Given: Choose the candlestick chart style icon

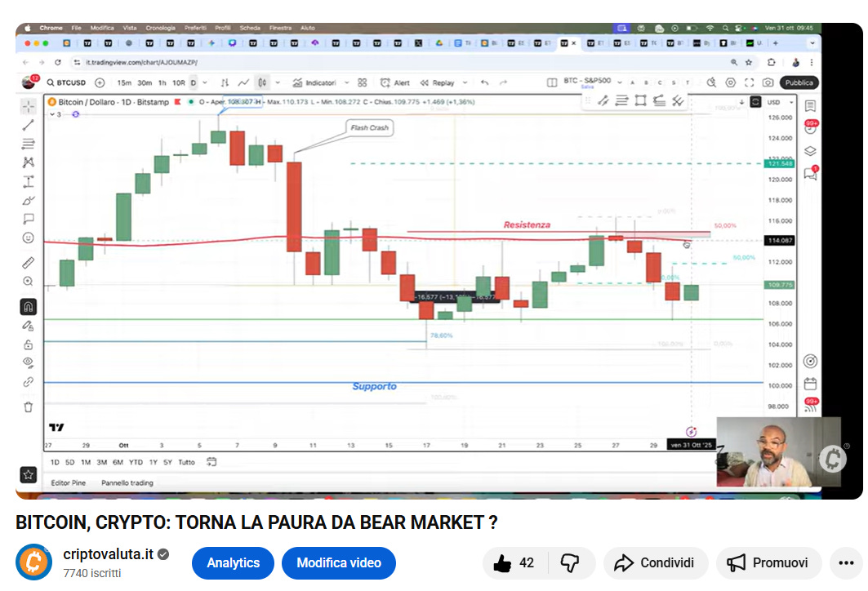Looking at the screenshot, I should pyautogui.click(x=262, y=82).
